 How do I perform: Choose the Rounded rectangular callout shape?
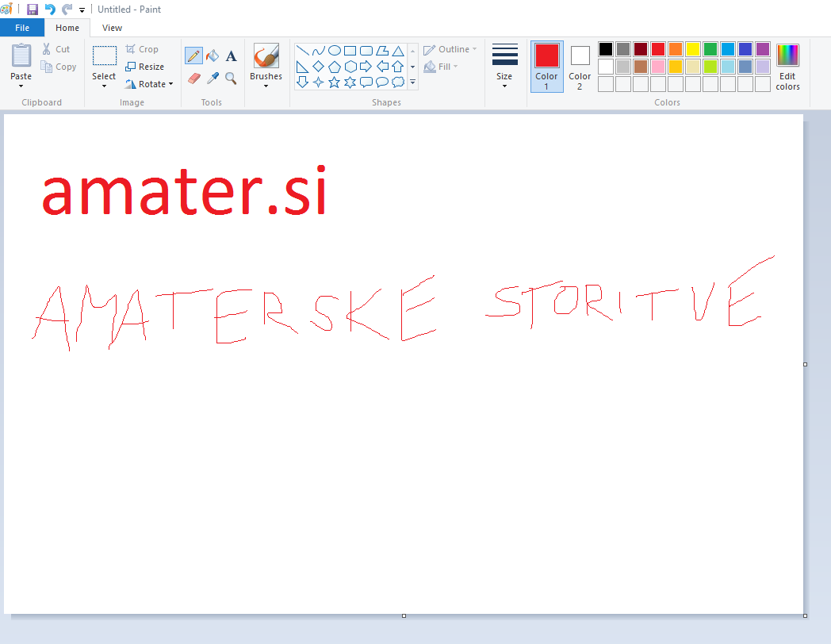[366, 82]
